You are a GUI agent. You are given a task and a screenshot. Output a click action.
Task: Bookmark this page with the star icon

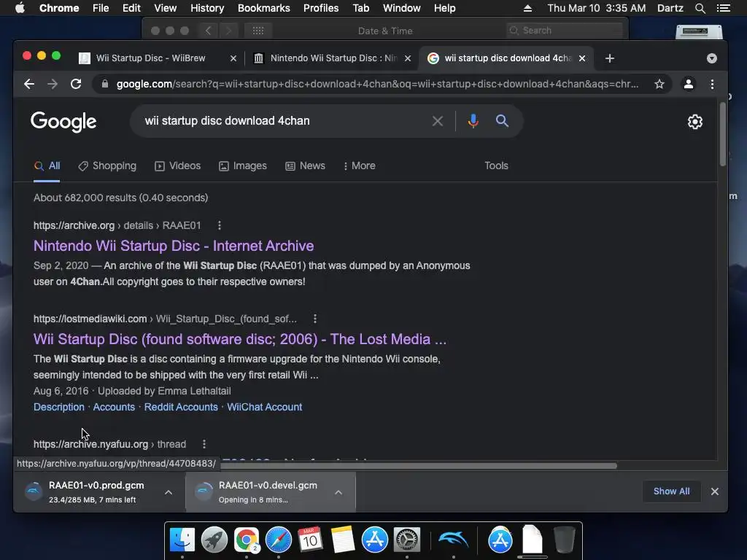[659, 85]
